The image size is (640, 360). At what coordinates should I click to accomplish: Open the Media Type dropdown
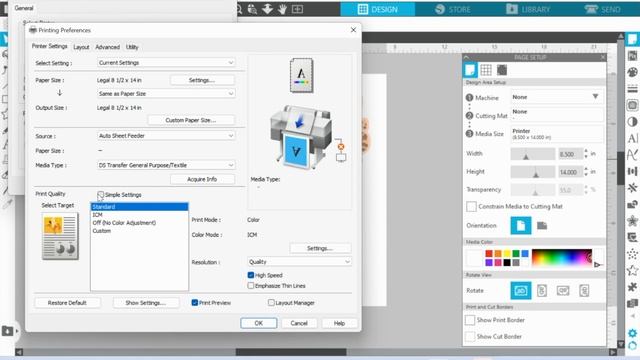[166, 165]
